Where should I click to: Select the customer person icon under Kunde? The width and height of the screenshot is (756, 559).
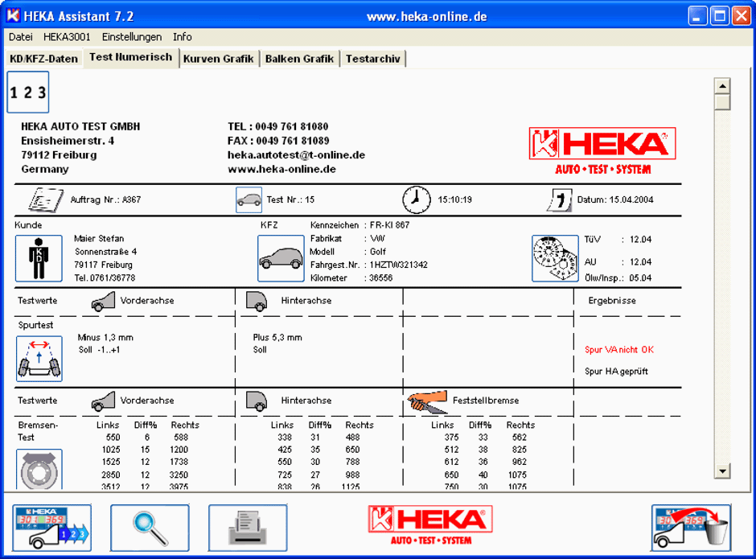pos(39,258)
